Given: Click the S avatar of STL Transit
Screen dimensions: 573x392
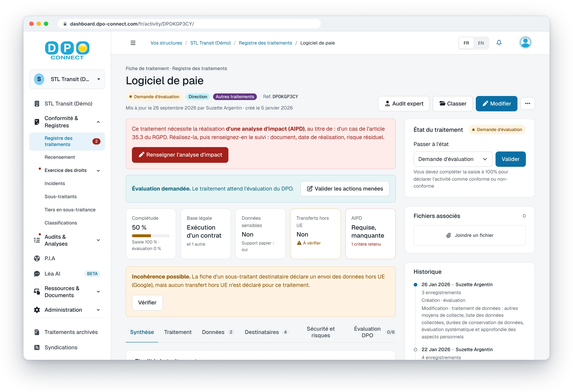Looking at the screenshot, I should click(39, 79).
